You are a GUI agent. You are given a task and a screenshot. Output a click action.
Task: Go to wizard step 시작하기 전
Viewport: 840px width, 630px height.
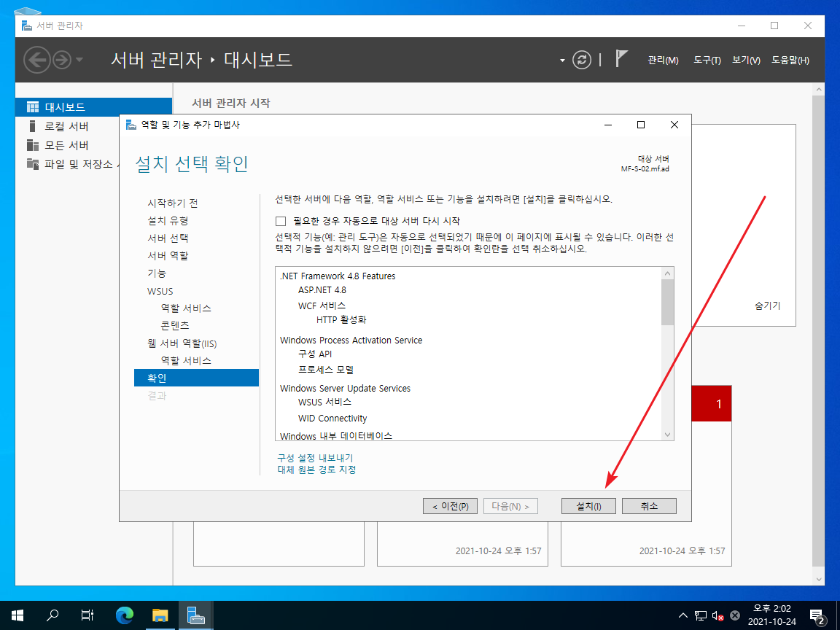coord(173,203)
